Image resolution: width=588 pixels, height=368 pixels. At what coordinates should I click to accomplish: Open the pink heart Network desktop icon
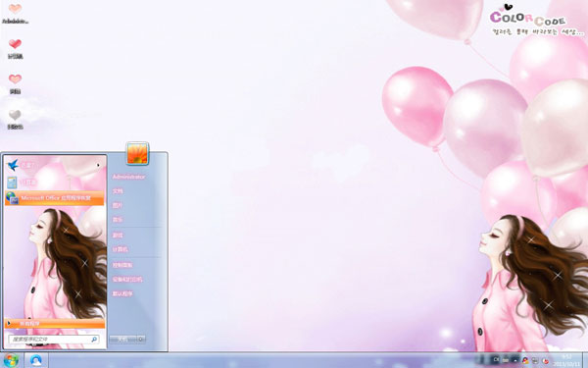(x=15, y=84)
